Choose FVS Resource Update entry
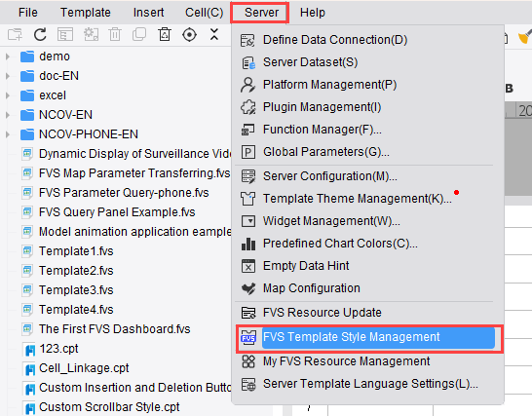 point(323,313)
